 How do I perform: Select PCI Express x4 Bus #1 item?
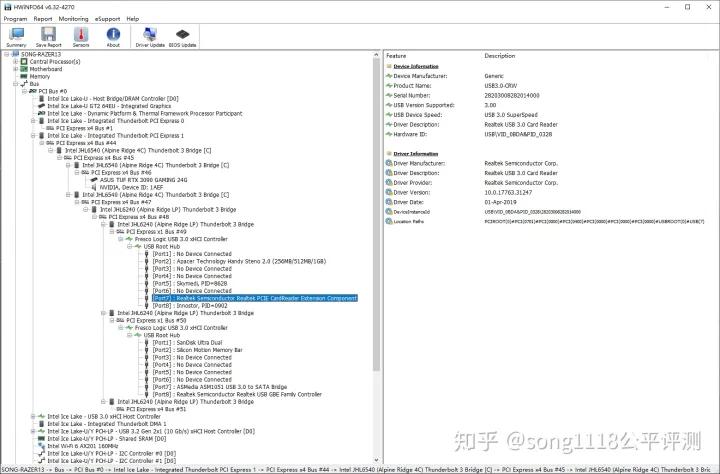pyautogui.click(x=84, y=128)
